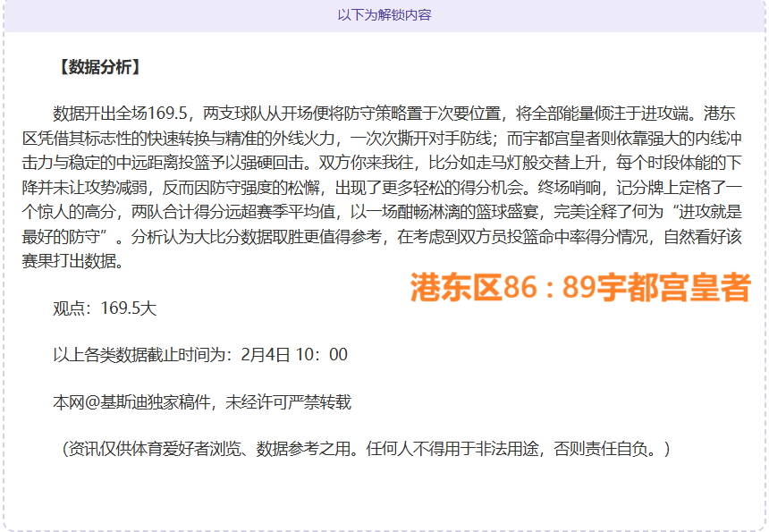This screenshot has height=532, width=769.
Task: Click the orange '港东区86 : 89宇都宫皇者' score text
Action: tap(580, 288)
